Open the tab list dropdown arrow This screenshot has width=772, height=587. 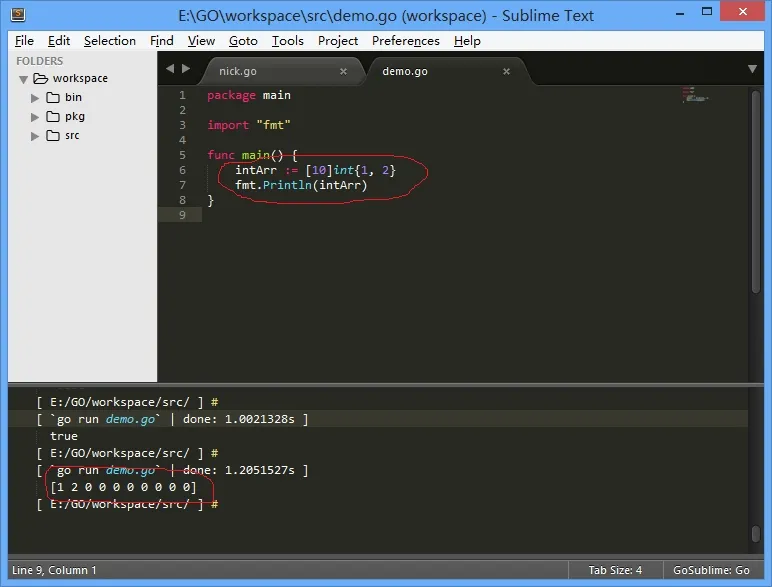(752, 69)
